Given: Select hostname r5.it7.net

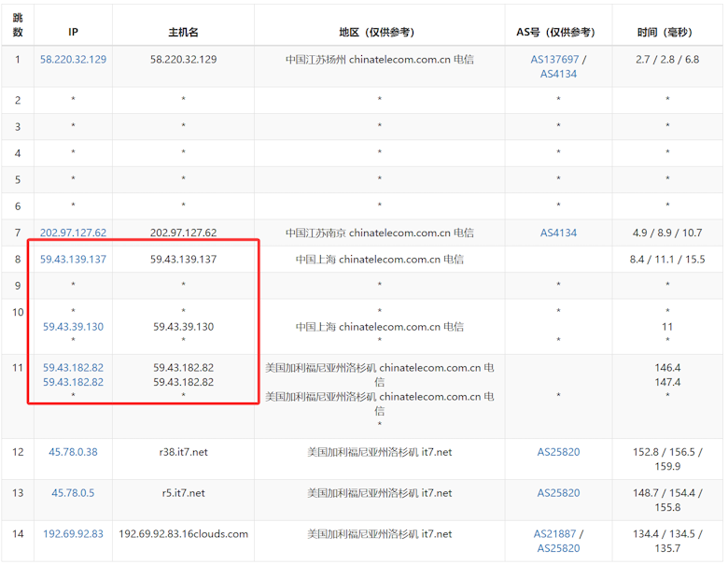Looking at the screenshot, I should (x=183, y=493).
